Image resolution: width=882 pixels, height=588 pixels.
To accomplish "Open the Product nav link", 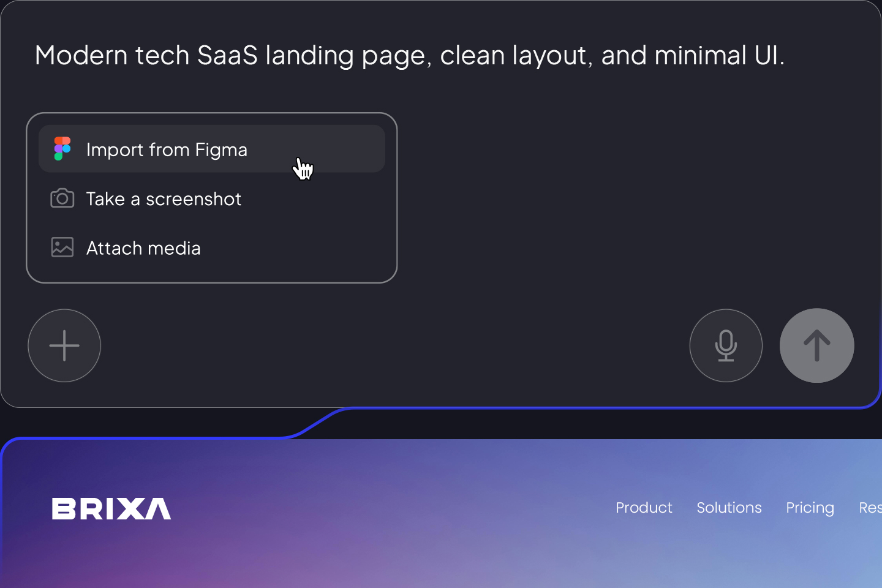I will pyautogui.click(x=644, y=508).
